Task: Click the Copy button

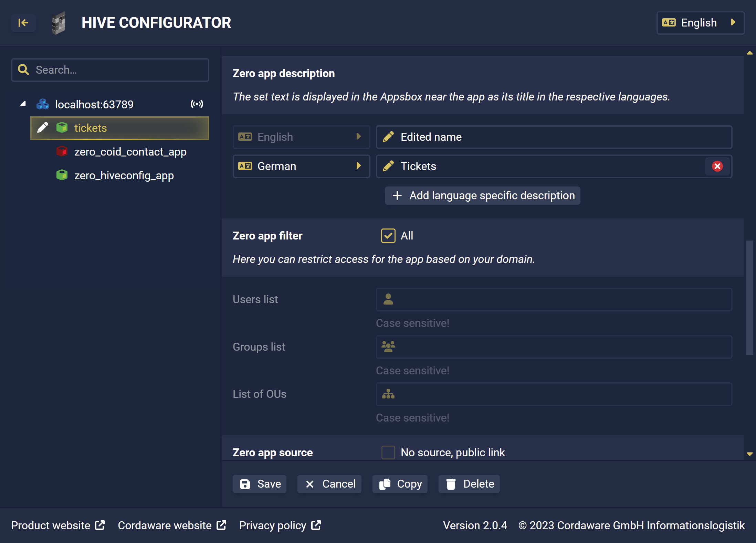Action: pos(400,484)
